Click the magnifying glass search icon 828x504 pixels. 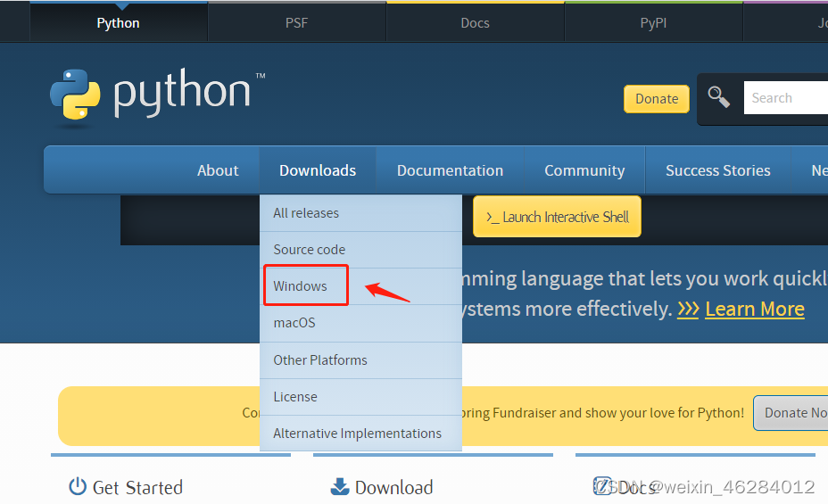click(x=718, y=97)
